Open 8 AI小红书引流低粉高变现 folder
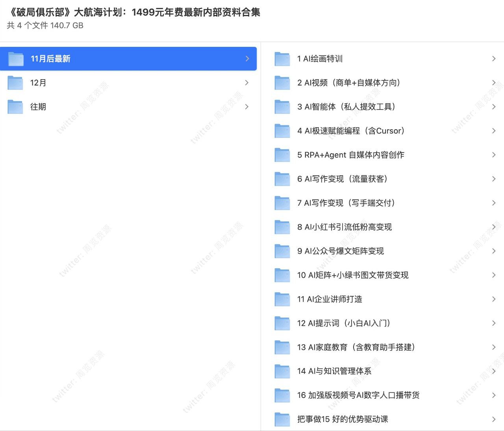504x431 pixels. pyautogui.click(x=345, y=227)
